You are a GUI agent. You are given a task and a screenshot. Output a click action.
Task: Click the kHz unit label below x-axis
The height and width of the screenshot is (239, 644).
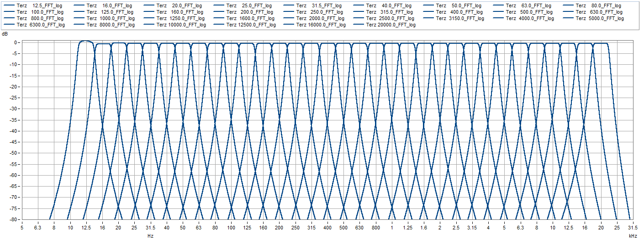[x=633, y=236]
